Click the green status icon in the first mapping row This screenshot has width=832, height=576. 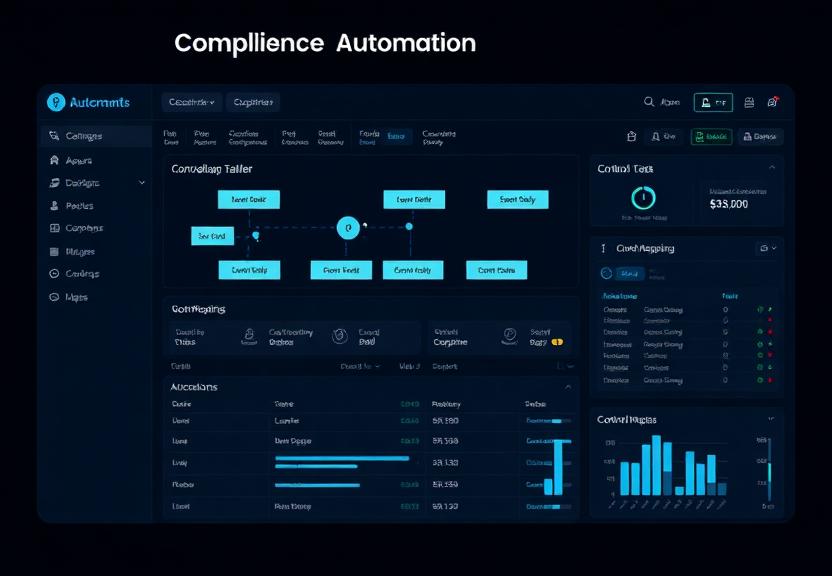(x=760, y=309)
